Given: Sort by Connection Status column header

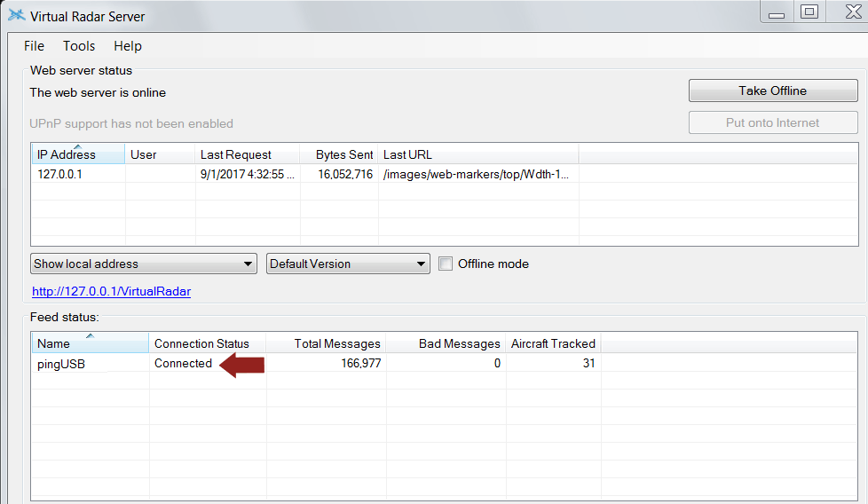Looking at the screenshot, I should pyautogui.click(x=207, y=343).
